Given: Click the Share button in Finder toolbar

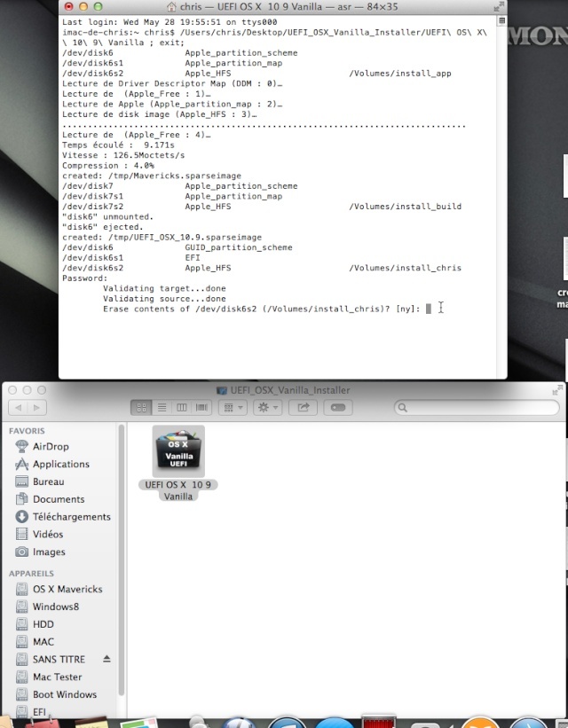Looking at the screenshot, I should click(303, 408).
